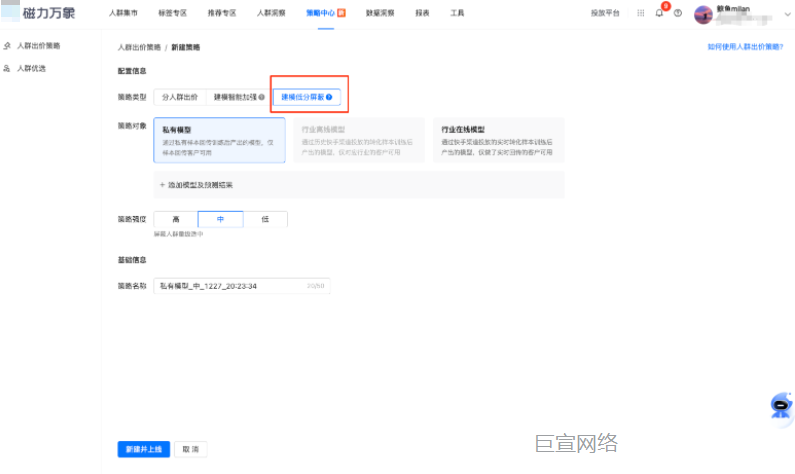
Task: Open the 工具 tab
Action: (x=457, y=13)
